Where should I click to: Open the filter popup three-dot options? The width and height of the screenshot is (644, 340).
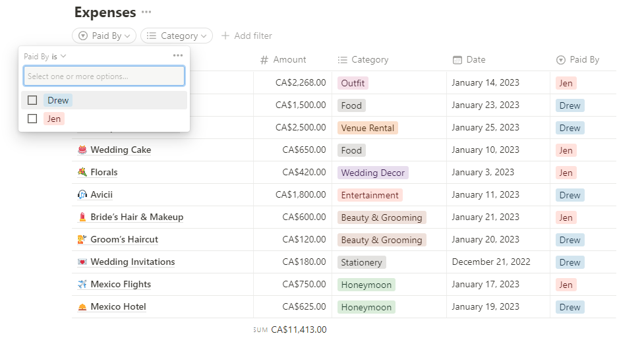[178, 56]
